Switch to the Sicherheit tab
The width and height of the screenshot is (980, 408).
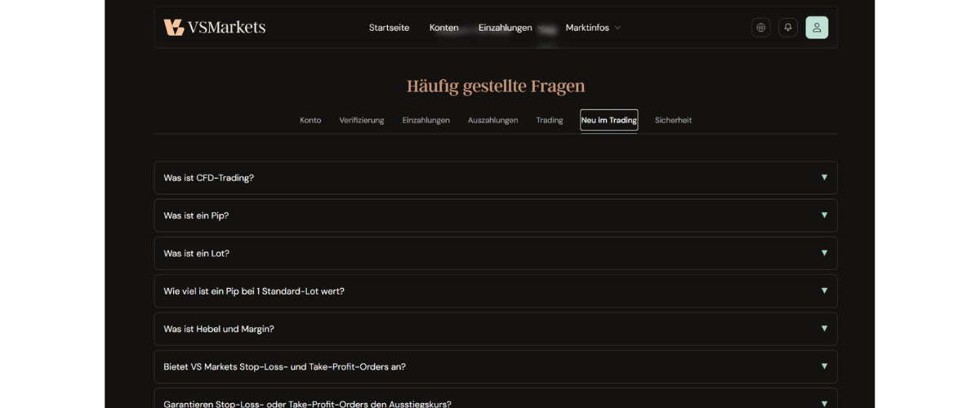[673, 120]
